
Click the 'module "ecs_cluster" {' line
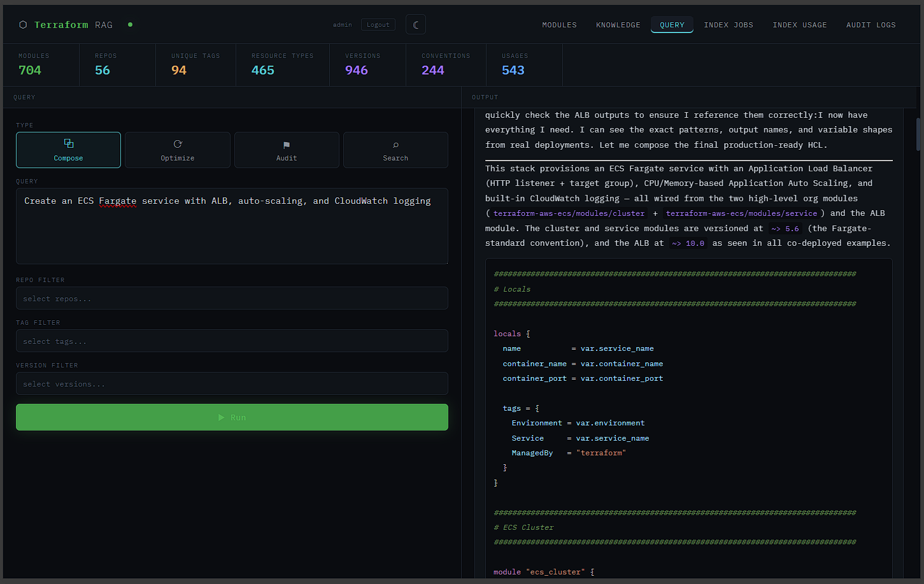click(x=544, y=572)
